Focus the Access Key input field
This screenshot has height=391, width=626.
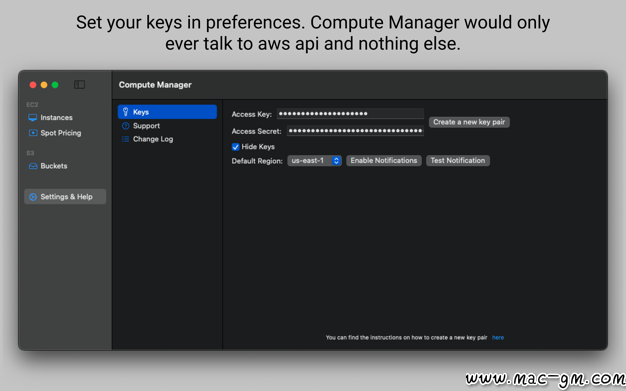click(x=350, y=113)
